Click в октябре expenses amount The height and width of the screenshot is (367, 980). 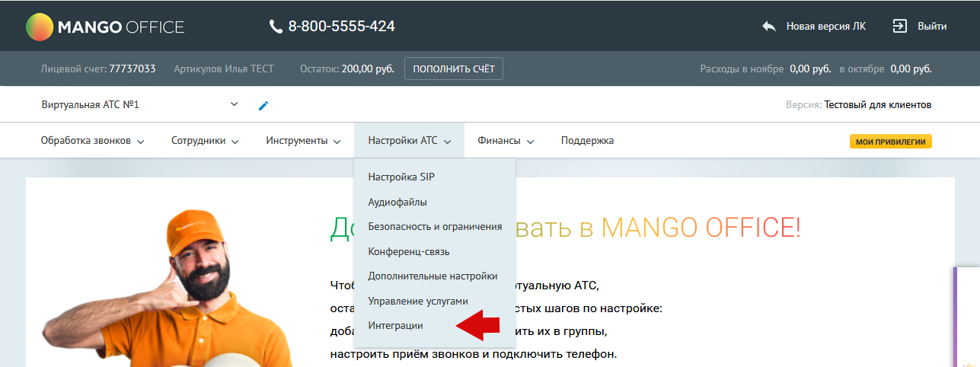click(x=911, y=69)
